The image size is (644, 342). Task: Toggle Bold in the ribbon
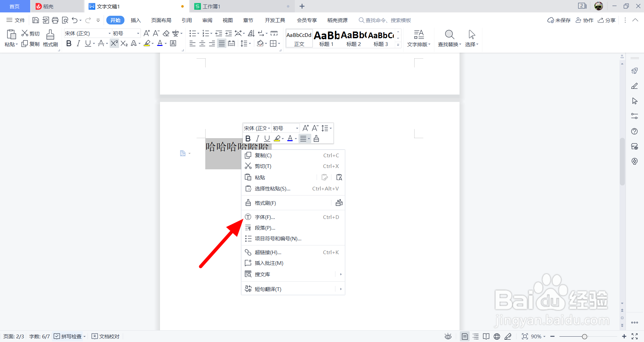coord(69,44)
